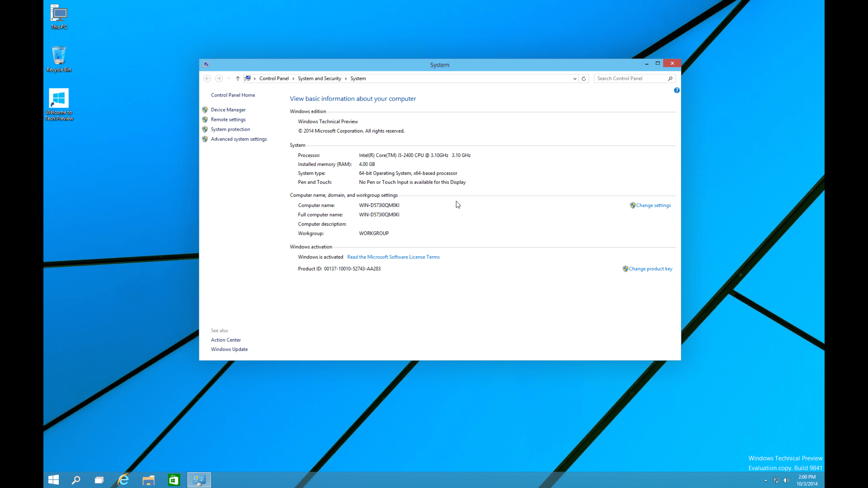Open Welcome to Tech Preview shortcut
Screen dimensions: 868x488
click(x=59, y=104)
